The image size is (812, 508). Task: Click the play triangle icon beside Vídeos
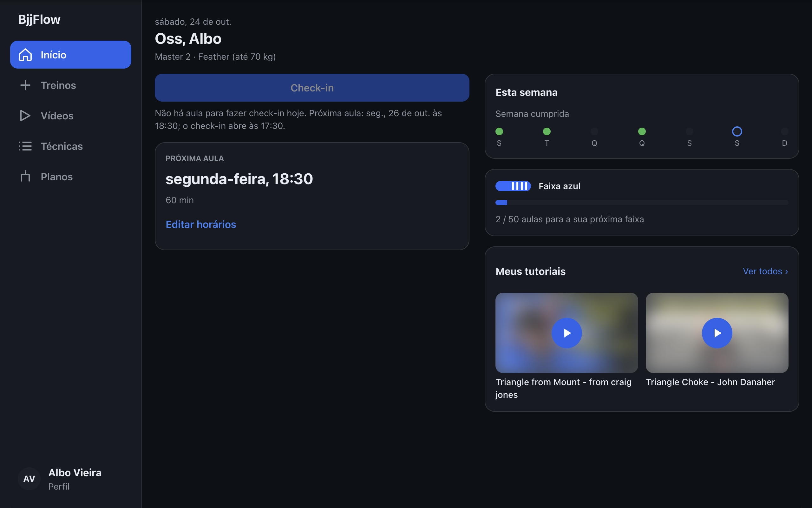[25, 116]
